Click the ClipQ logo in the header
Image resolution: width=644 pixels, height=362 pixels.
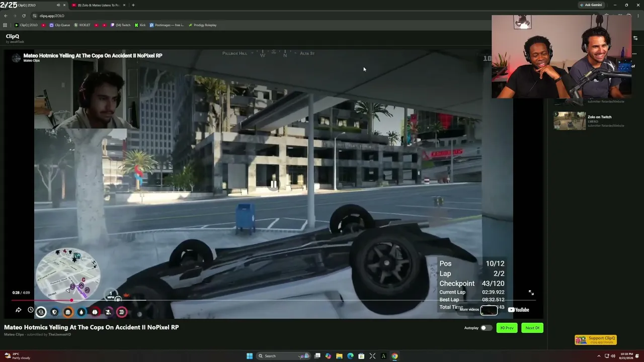coord(13,36)
